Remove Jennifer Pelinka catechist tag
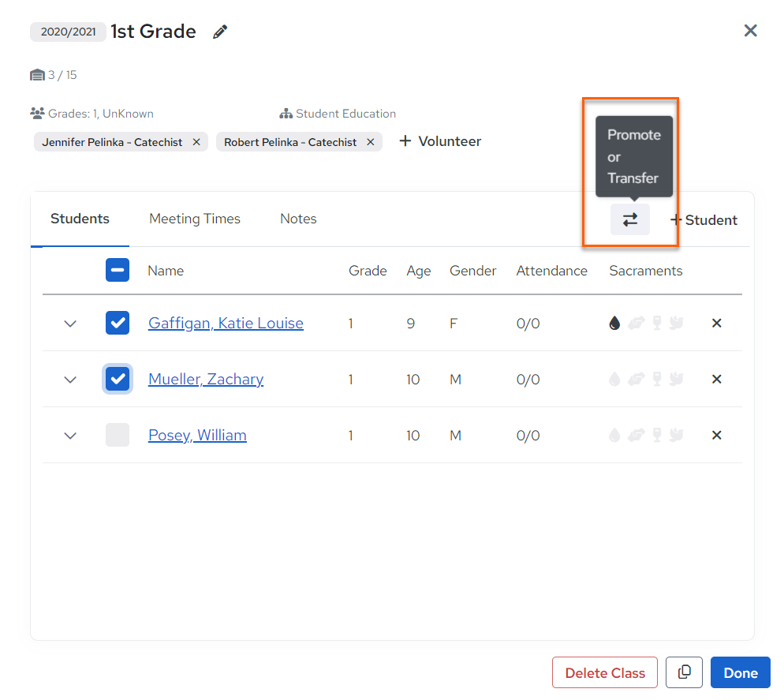784x700 pixels. point(196,142)
